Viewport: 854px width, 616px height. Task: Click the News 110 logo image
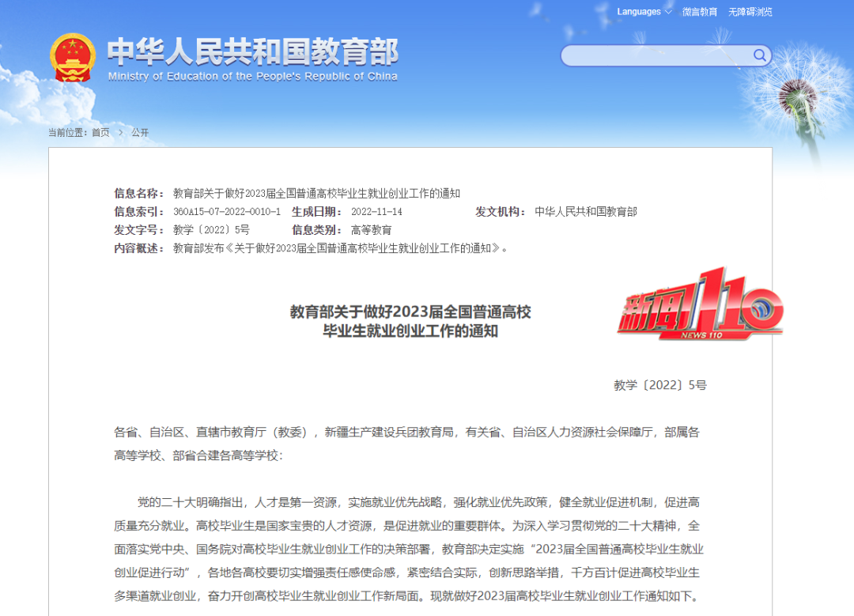[x=701, y=304]
